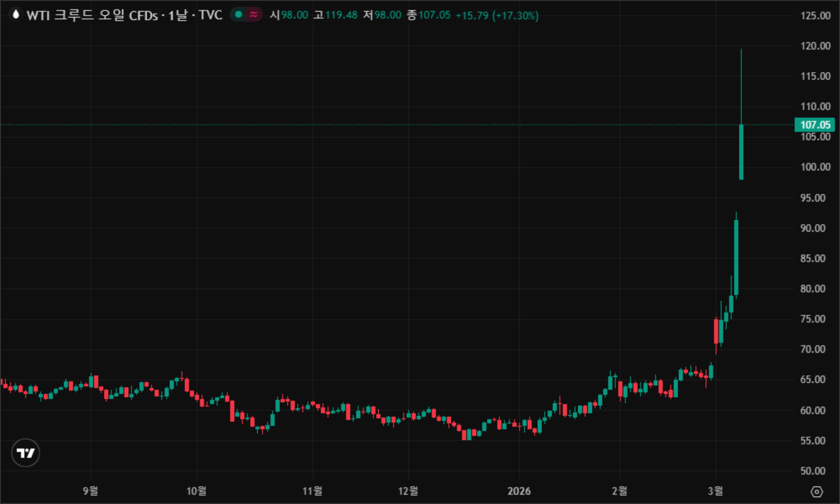Click the 3월 marker on the time axis
The width and height of the screenshot is (840, 504).
tap(715, 491)
